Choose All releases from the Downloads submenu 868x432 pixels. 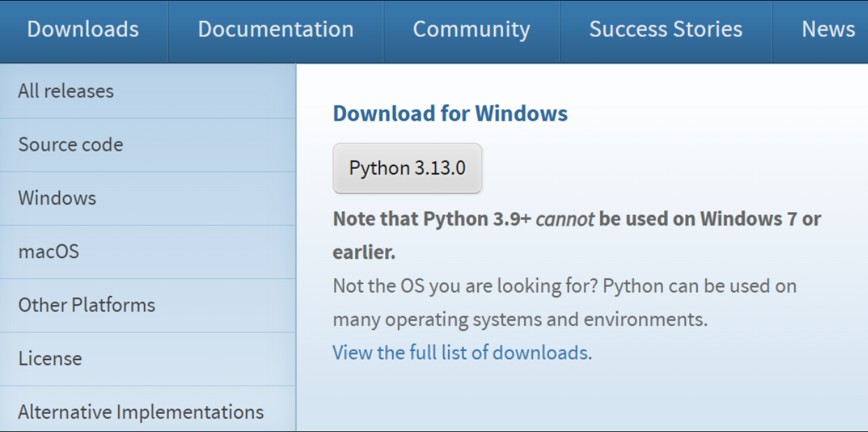66,91
